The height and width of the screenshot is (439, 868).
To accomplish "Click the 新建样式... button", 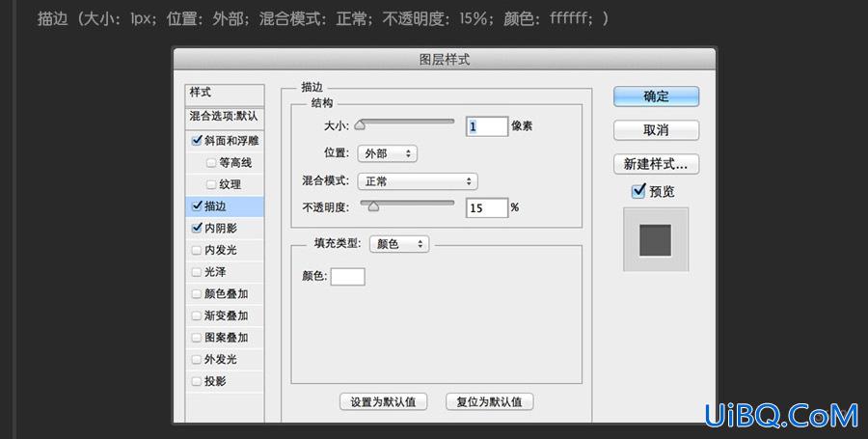I will click(x=656, y=164).
